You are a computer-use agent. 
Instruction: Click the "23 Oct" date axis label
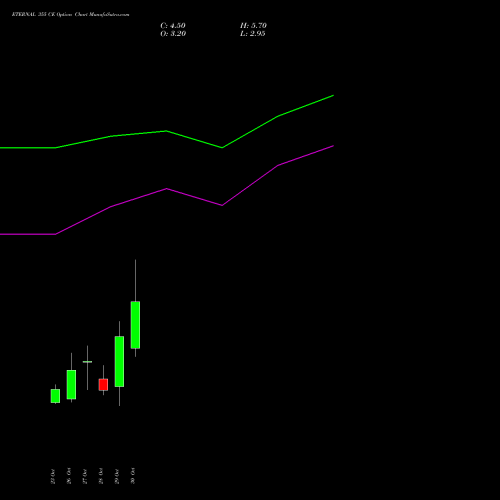click(53, 476)
